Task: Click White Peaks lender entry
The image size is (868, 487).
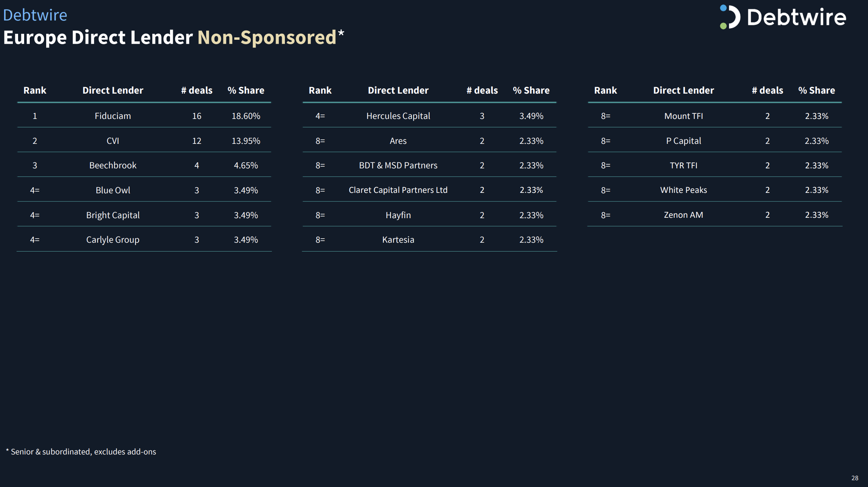Action: click(x=684, y=190)
